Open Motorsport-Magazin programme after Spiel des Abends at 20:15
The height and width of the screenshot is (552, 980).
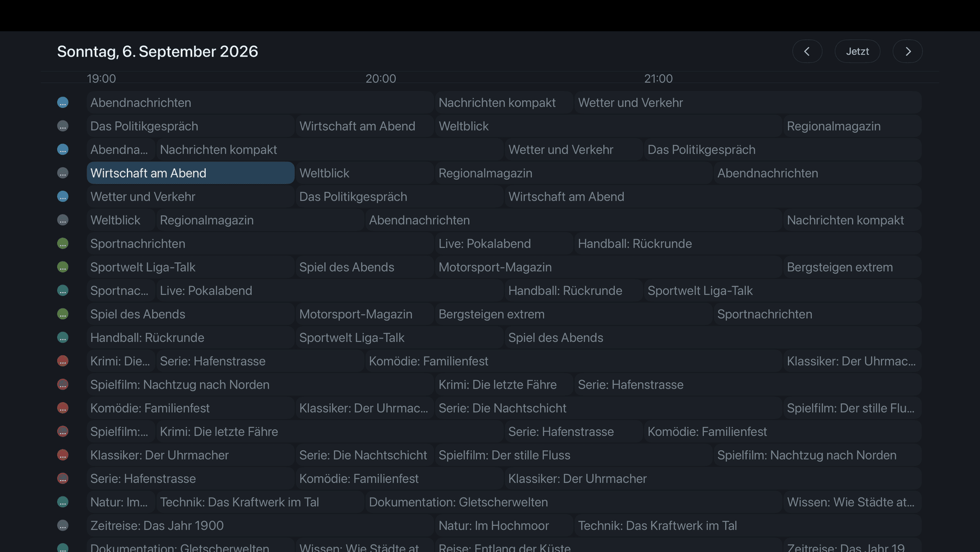point(608,267)
